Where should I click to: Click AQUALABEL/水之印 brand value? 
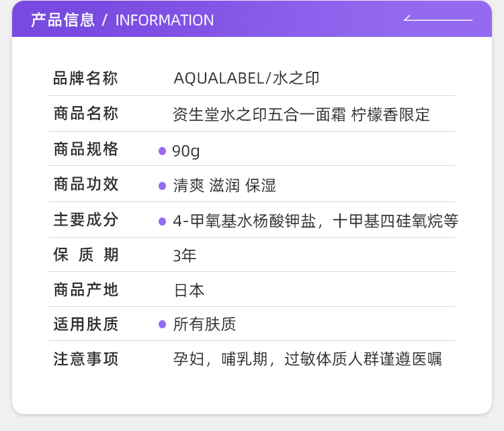[247, 79]
